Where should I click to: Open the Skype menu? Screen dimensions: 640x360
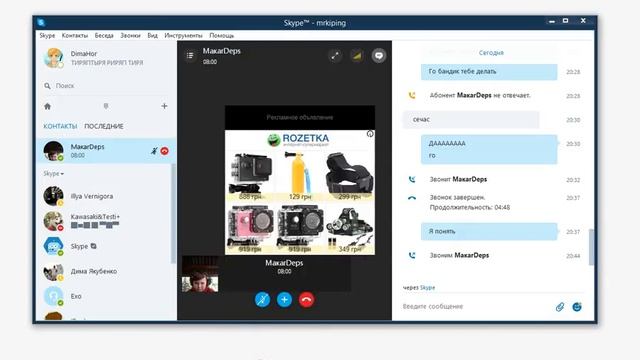click(x=47, y=36)
